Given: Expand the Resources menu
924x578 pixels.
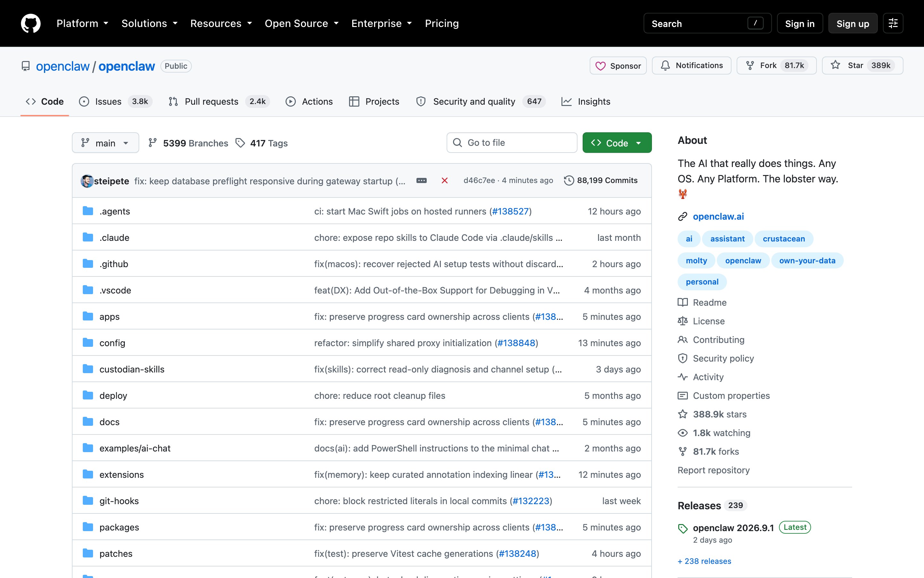Looking at the screenshot, I should point(221,23).
